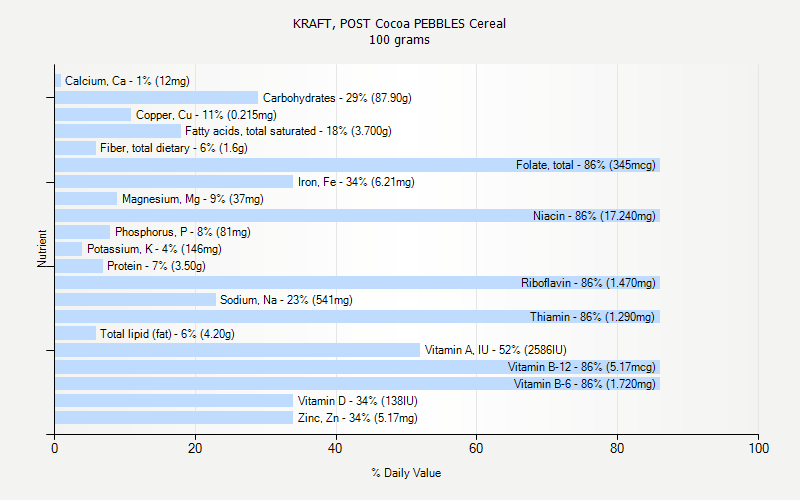
Task: Select the 'Vitamin A, IU - 52% (2586IU)' label
Action: [495, 350]
